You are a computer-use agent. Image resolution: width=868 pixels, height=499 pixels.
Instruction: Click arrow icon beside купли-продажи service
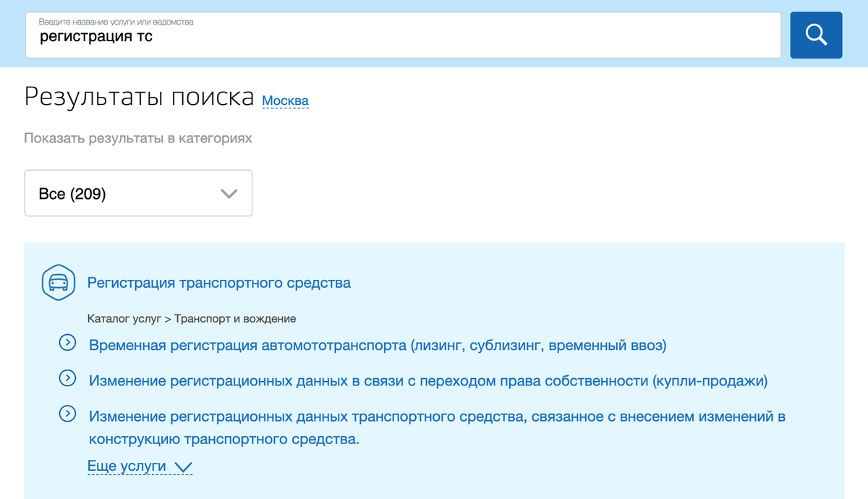click(67, 378)
